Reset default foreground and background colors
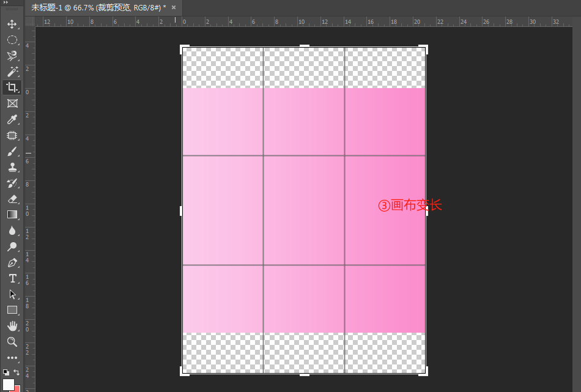The width and height of the screenshot is (581, 392). click(x=6, y=372)
